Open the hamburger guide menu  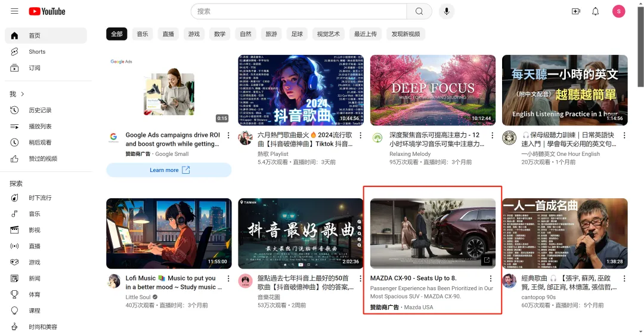click(14, 11)
